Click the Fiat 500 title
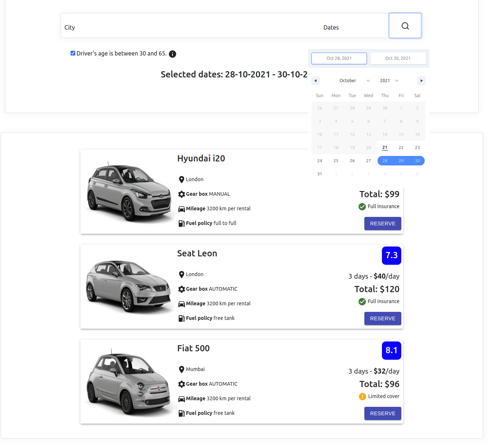 [x=193, y=348]
